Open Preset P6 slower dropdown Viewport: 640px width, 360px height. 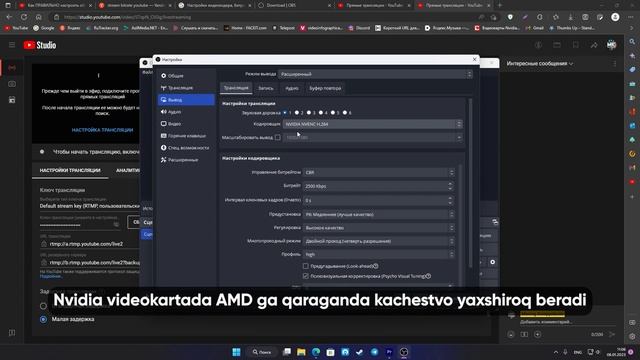pyautogui.click(x=379, y=214)
